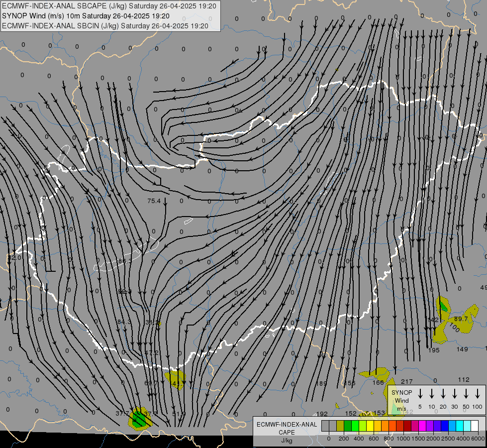Click the olive CAPE patch south of Hungary border
This screenshot has width=487, height=448.
(x=175, y=380)
